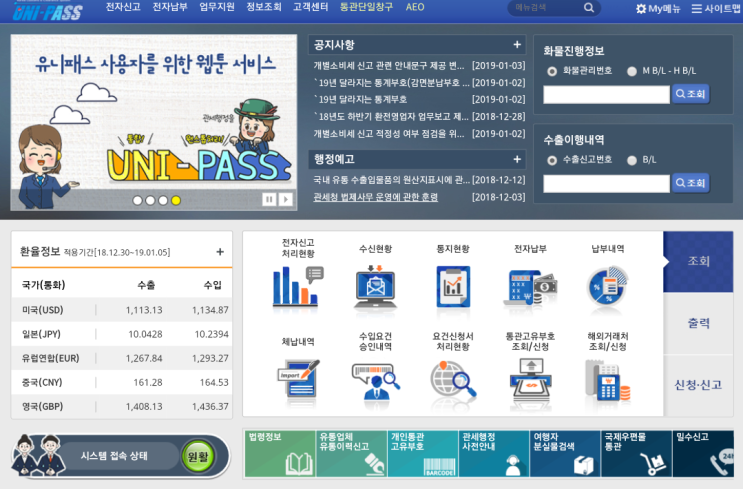Open 통관고유부호 조회/신청 scanner icon
743x489 pixels.
(x=530, y=379)
